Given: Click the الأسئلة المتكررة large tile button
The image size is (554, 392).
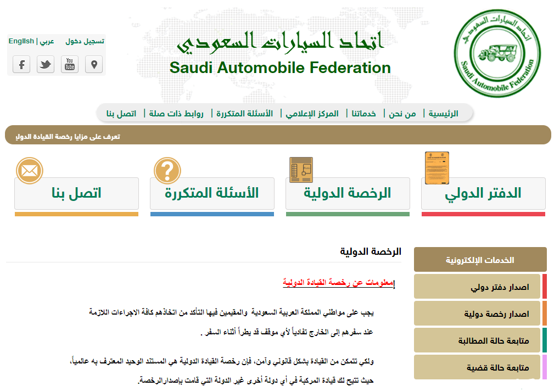Looking at the screenshot, I should click(212, 193).
